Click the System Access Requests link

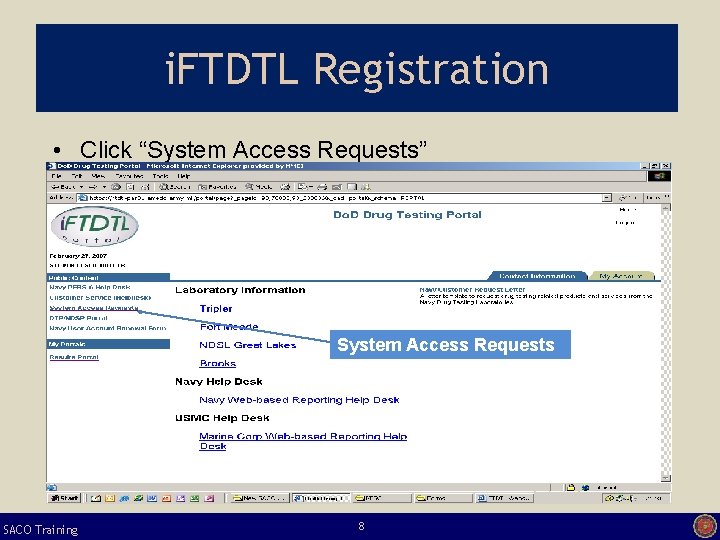tap(94, 308)
